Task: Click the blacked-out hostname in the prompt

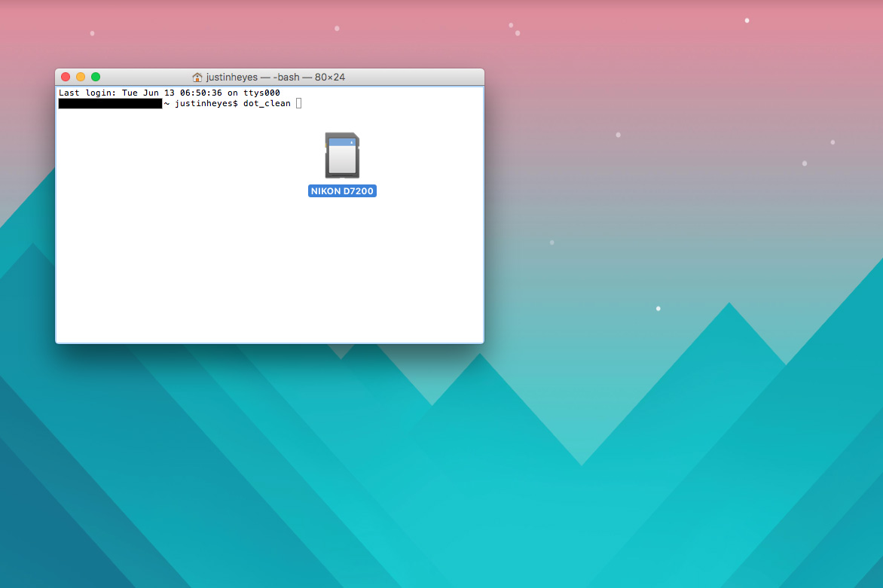Action: [x=110, y=104]
